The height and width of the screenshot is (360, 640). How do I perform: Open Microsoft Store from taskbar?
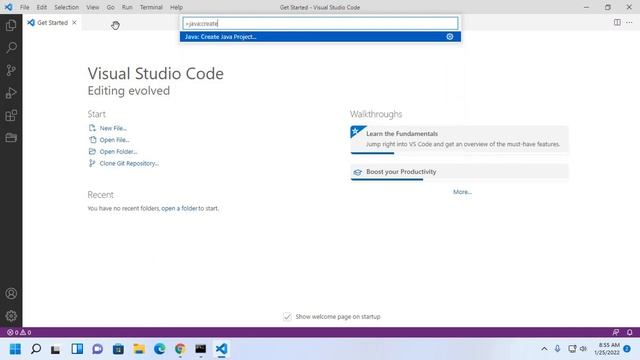(118, 349)
